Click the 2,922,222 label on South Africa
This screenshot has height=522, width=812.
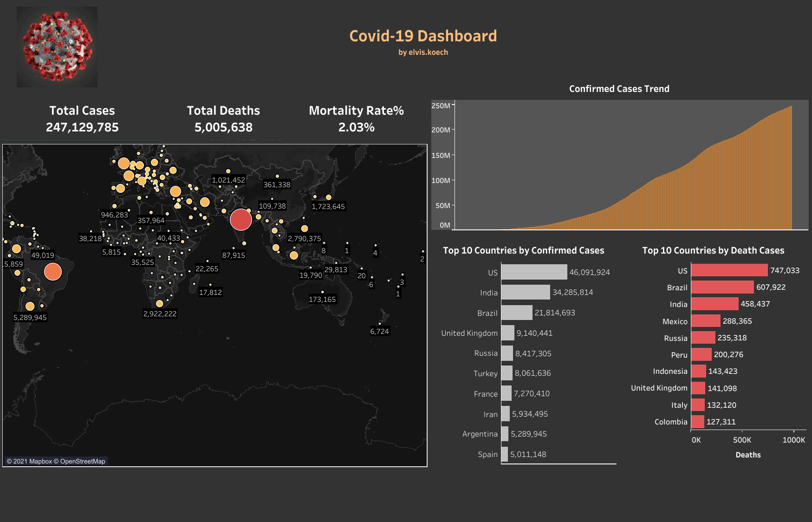(x=160, y=314)
